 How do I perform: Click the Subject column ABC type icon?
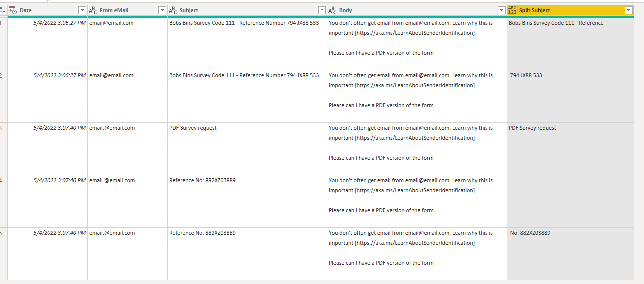click(x=173, y=10)
